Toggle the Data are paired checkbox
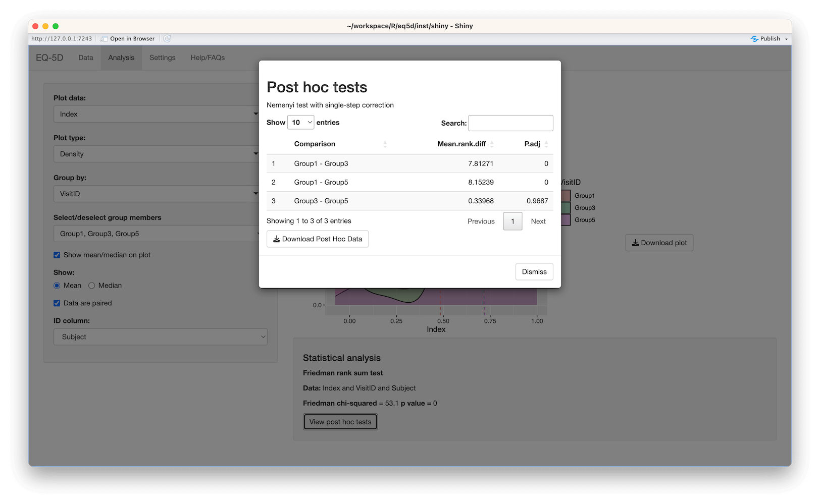The image size is (820, 504). [x=57, y=303]
